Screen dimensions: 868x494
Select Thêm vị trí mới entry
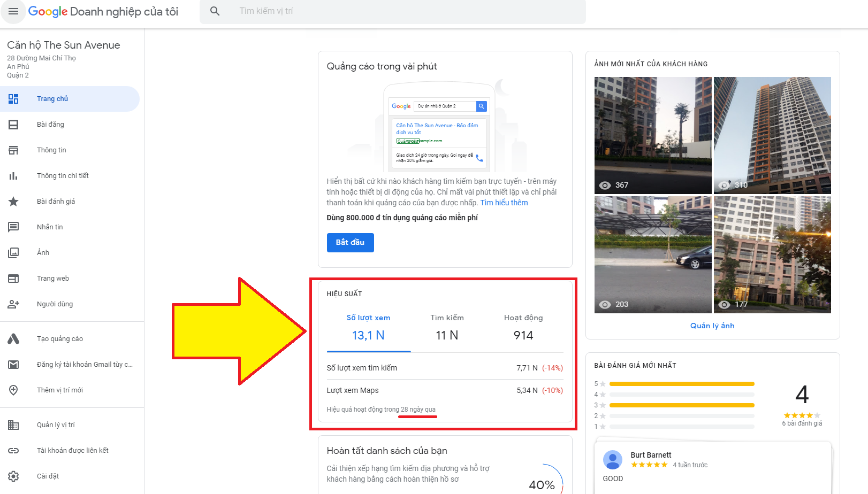[70, 390]
